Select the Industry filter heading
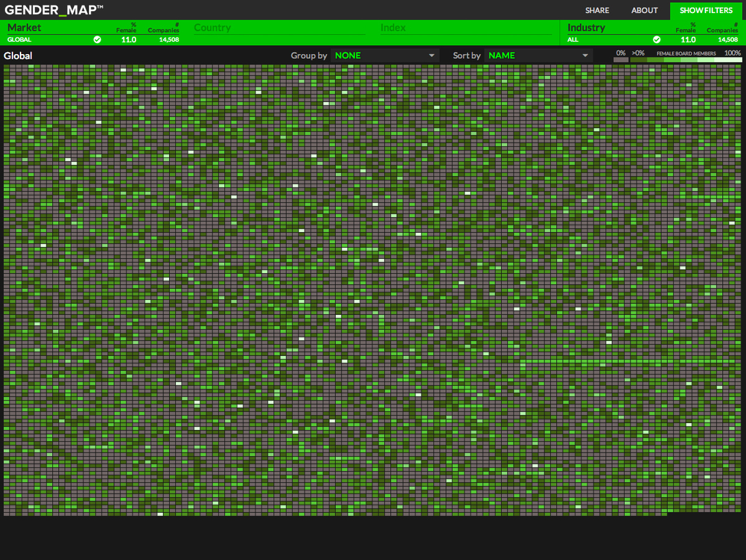 tap(586, 27)
